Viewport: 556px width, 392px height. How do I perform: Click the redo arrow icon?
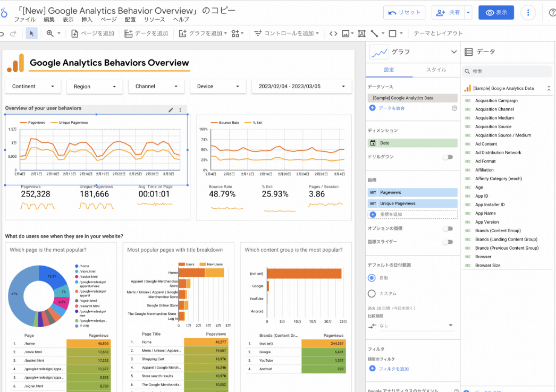(13, 33)
